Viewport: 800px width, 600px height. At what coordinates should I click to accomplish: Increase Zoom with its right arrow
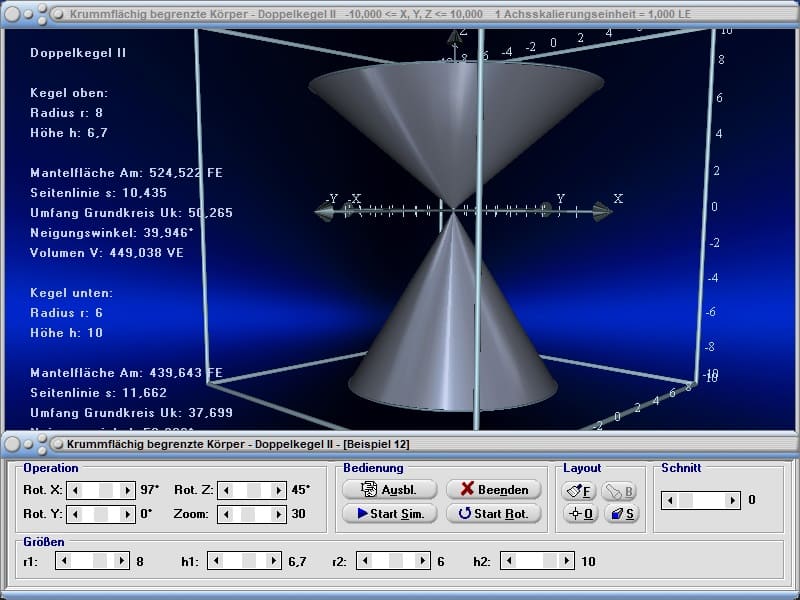tap(278, 514)
